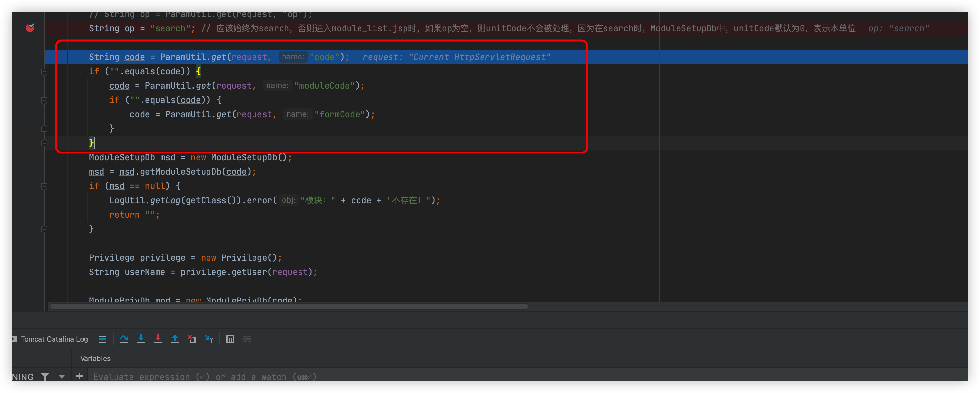Open the thread selector dropdown arrow
This screenshot has height=393, width=980.
coord(61,377)
